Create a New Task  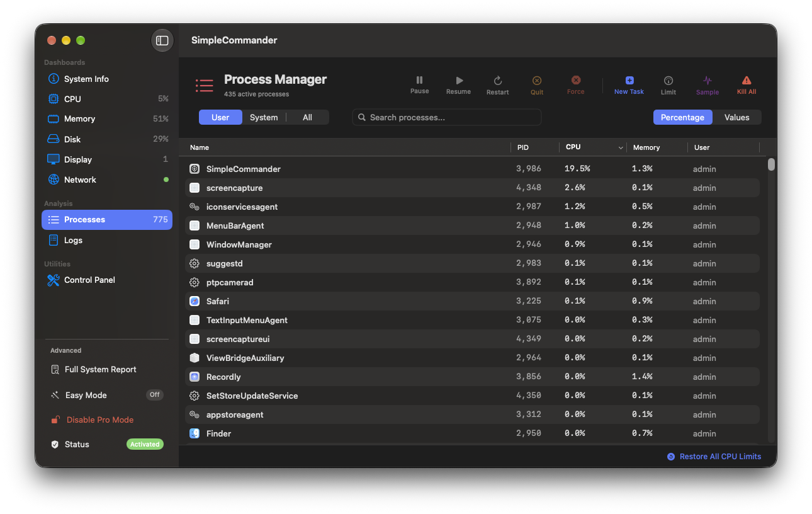coord(629,84)
